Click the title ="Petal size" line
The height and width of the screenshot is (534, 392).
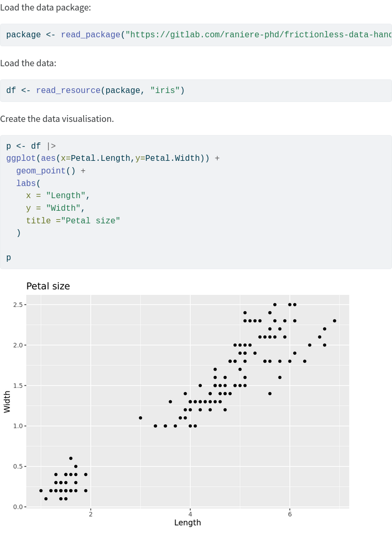tap(73, 221)
